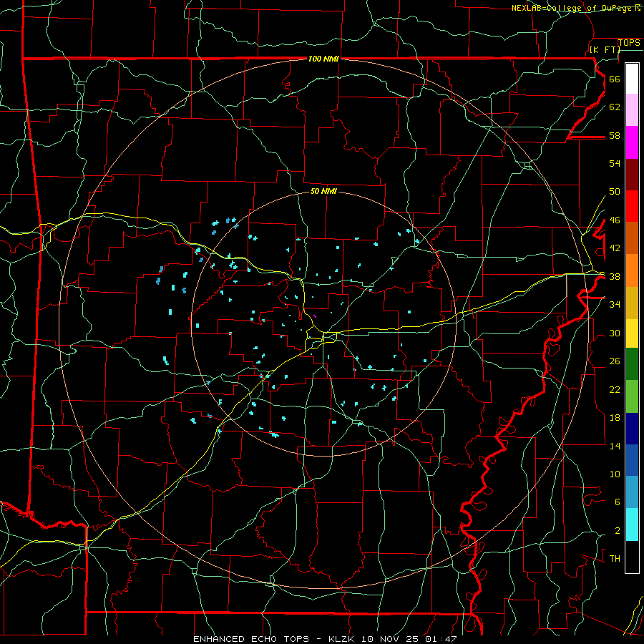Click the "2" legend value
Image resolution: width=644 pixels, height=644 pixels.
point(617,531)
